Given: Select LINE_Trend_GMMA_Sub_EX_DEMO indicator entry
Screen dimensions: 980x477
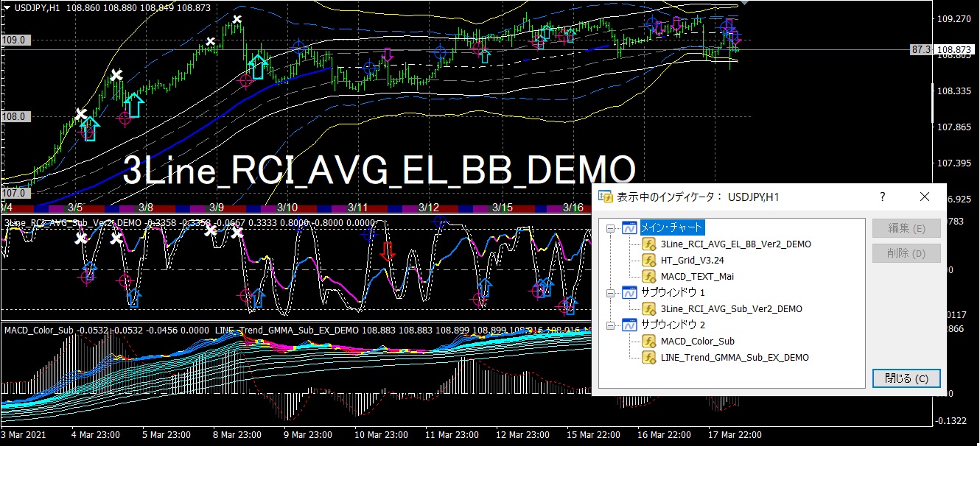Looking at the screenshot, I should point(735,357).
